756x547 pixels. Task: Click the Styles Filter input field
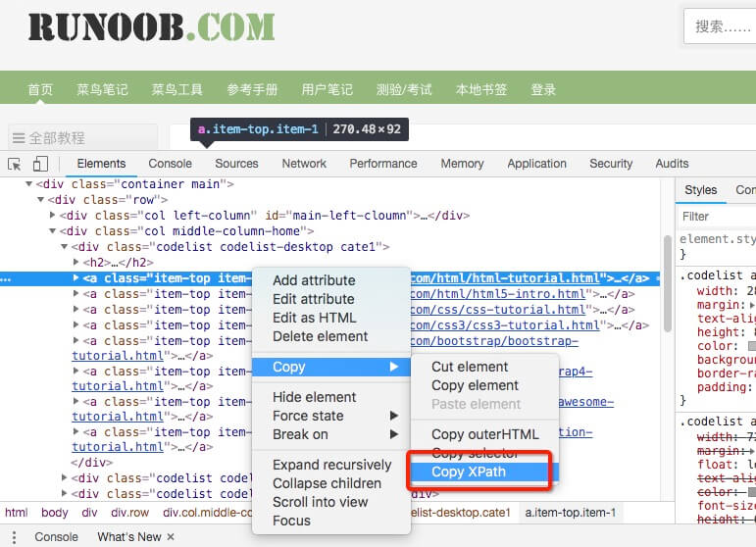tap(717, 217)
